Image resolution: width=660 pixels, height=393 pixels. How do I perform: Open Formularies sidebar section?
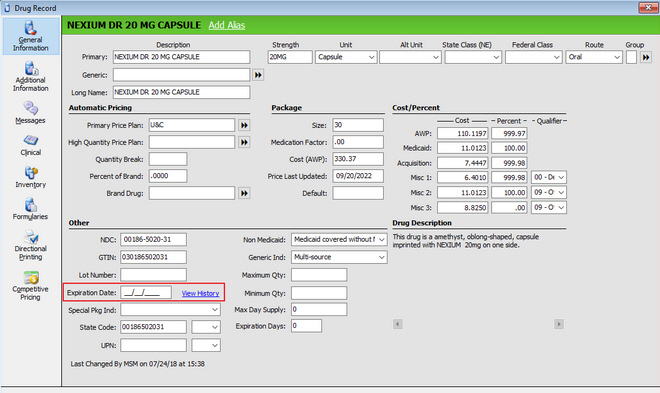point(30,209)
